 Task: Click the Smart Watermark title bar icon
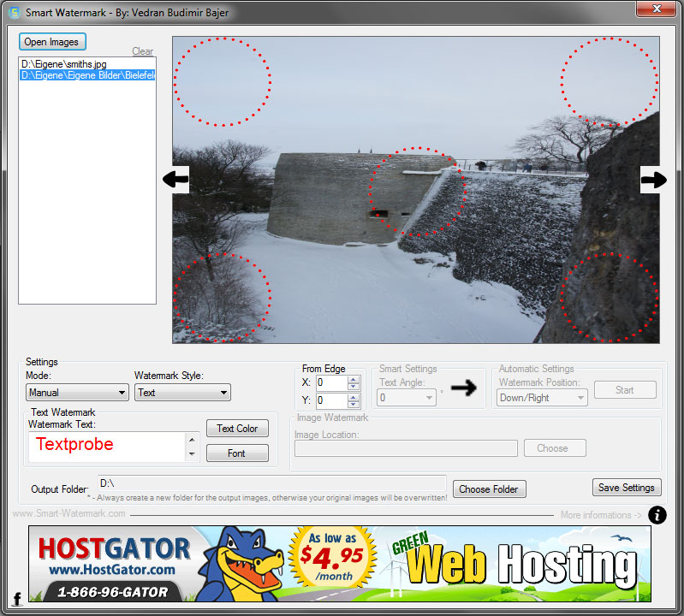[15, 12]
